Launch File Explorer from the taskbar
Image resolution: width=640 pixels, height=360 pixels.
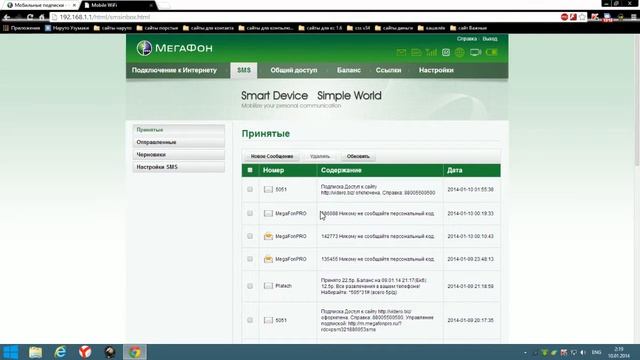(x=36, y=352)
